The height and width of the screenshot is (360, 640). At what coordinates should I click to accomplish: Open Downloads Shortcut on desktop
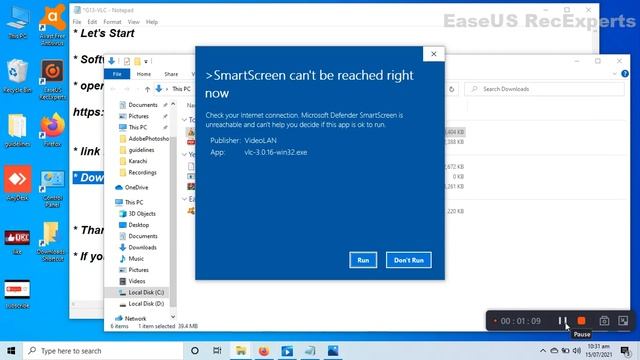51,242
